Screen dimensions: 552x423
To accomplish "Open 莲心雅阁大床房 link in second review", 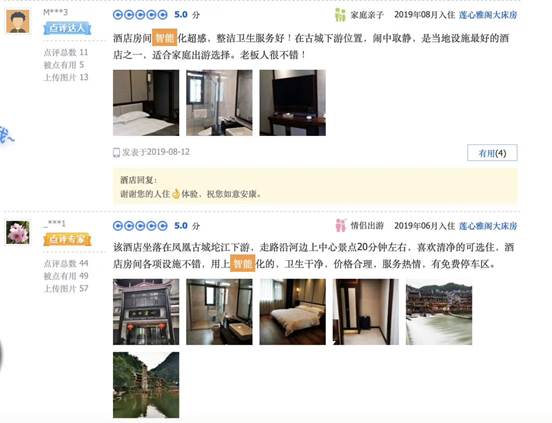I will (488, 226).
